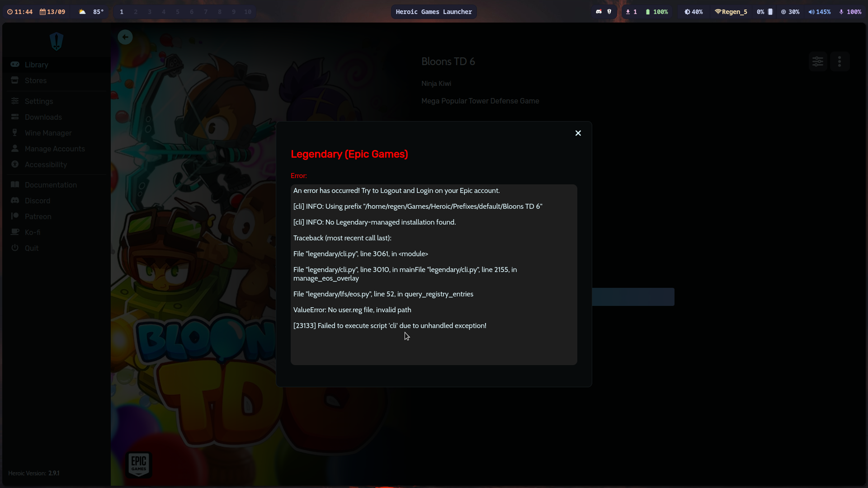Go to Manage Accounts

[x=55, y=149]
